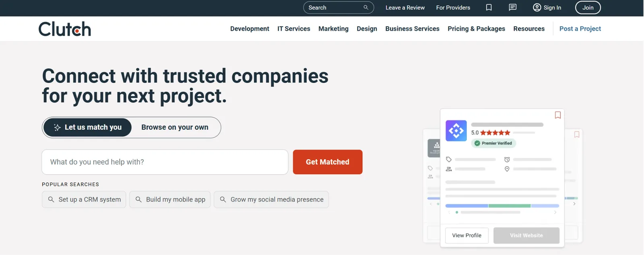Open the IT Services menu
The width and height of the screenshot is (644, 255).
point(294,29)
